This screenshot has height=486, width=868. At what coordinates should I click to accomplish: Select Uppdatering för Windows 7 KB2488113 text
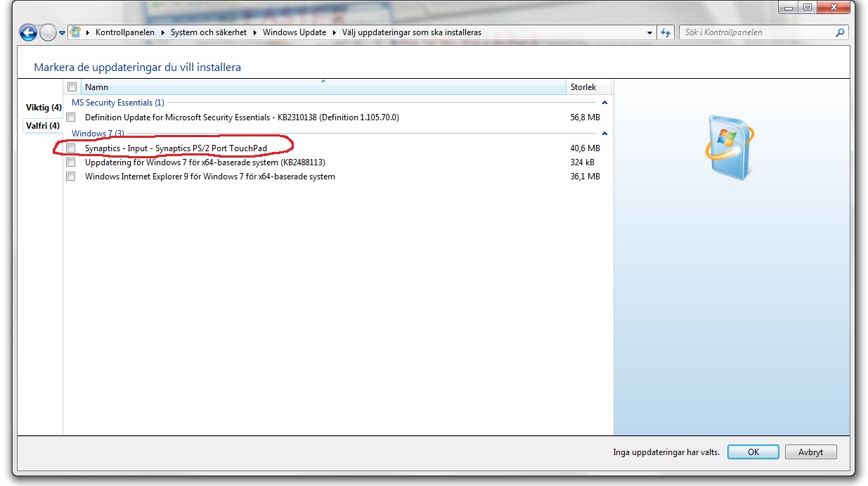click(205, 162)
